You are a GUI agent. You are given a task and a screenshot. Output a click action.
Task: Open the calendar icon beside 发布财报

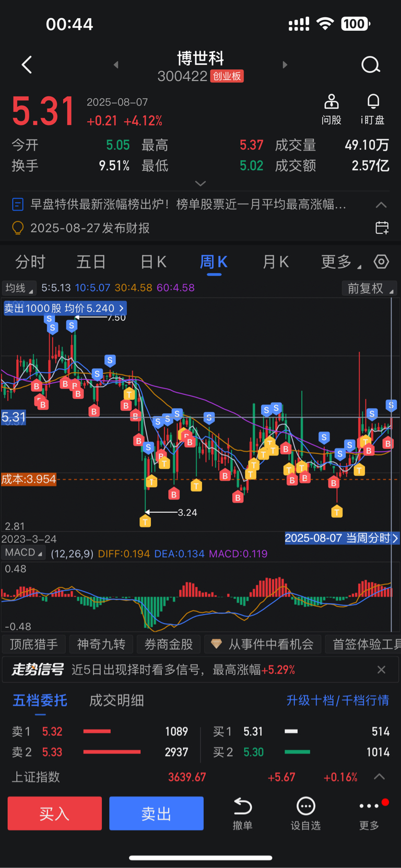tap(382, 228)
